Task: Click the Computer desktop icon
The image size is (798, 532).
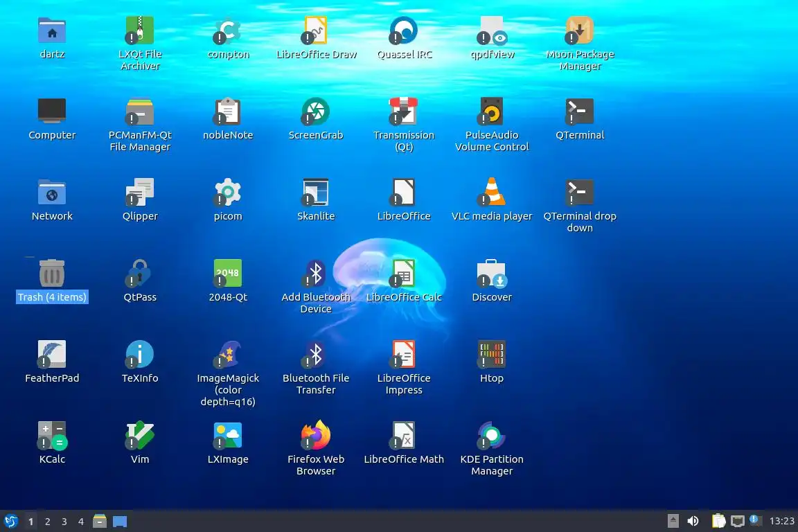Action: pos(52,112)
